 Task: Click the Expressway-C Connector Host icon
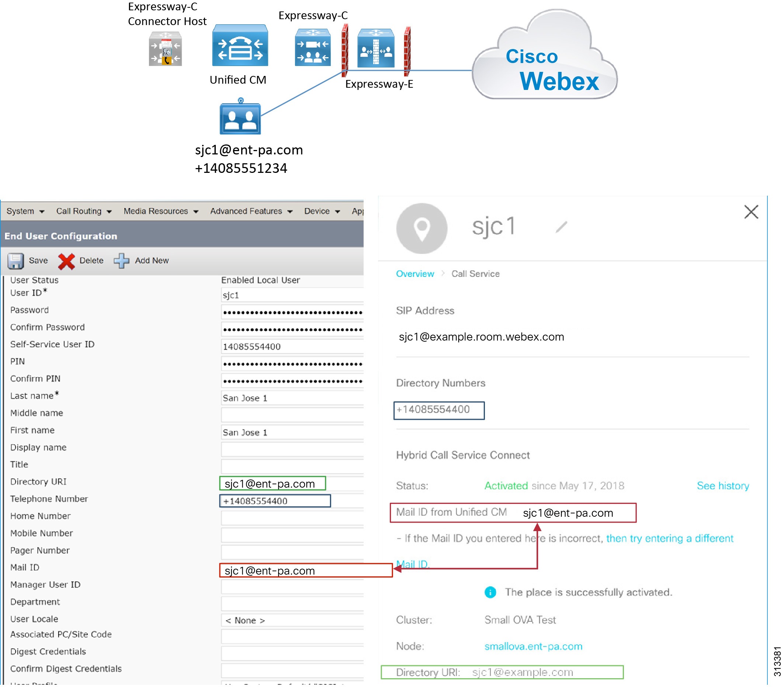point(165,49)
